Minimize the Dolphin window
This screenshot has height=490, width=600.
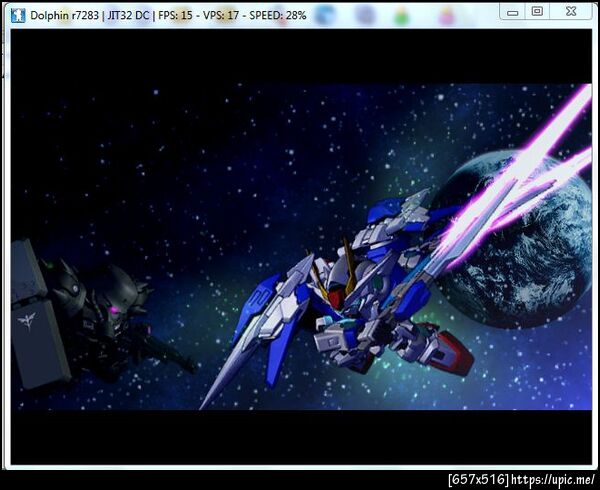513,12
